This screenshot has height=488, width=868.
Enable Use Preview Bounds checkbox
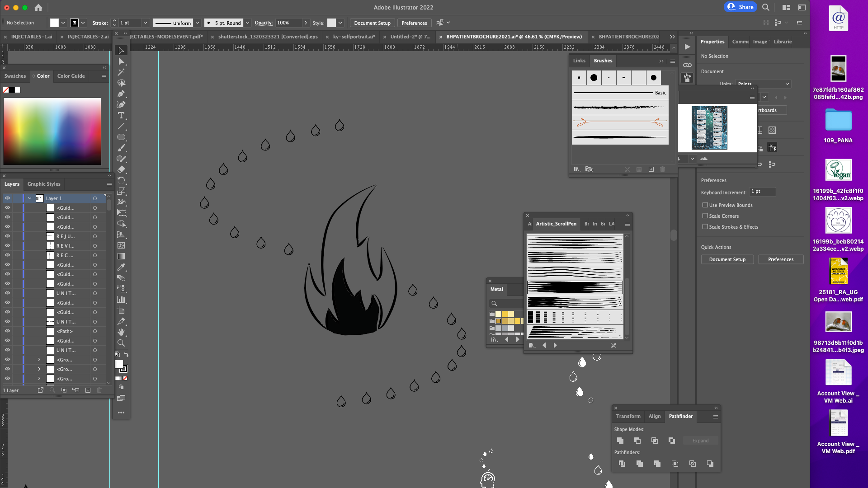tap(705, 205)
